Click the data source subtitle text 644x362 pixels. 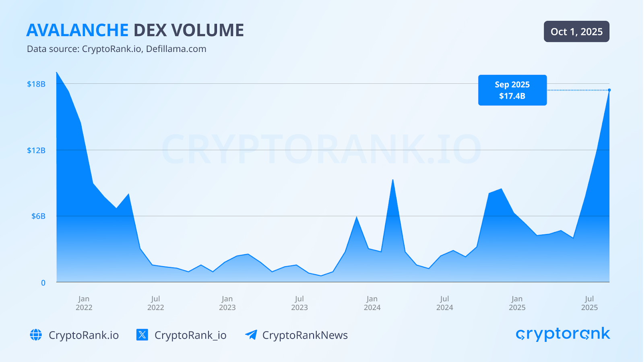coord(116,49)
